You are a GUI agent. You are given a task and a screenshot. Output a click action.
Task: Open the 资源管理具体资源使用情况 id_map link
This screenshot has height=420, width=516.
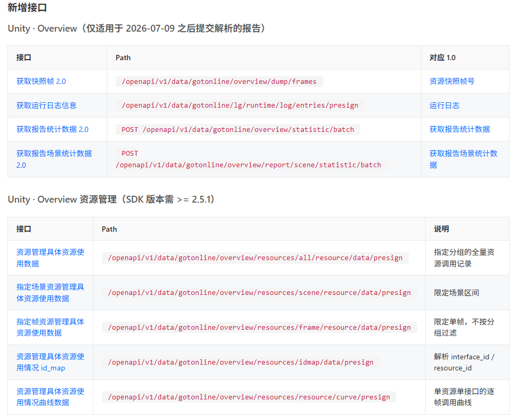[50, 362]
